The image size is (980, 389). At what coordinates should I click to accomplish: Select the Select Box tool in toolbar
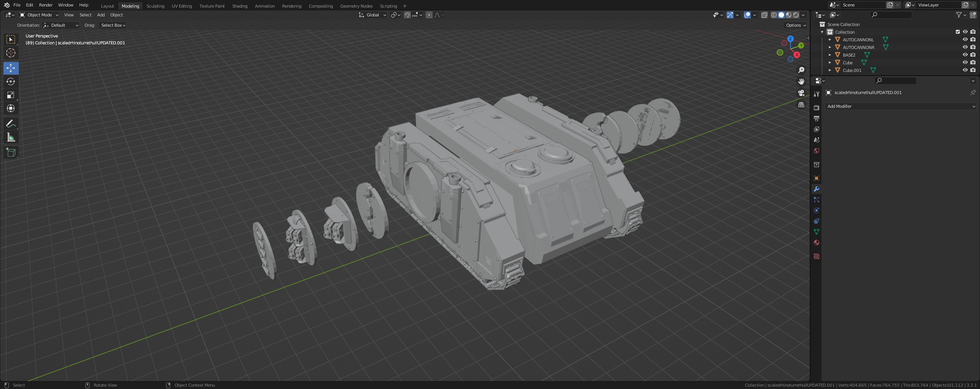(11, 39)
